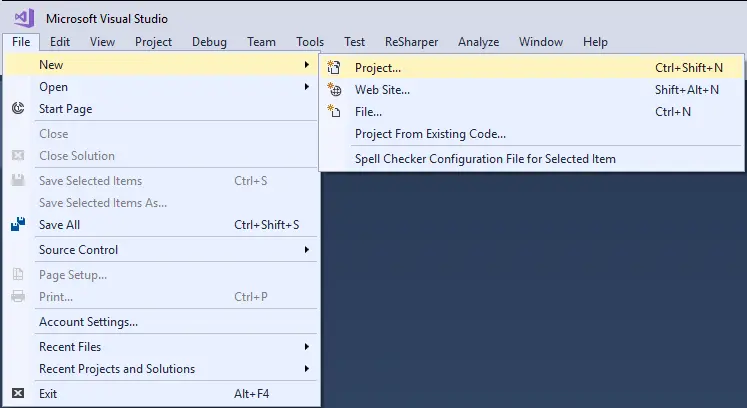
Task: Choose Exit menu entry
Action: (161, 394)
